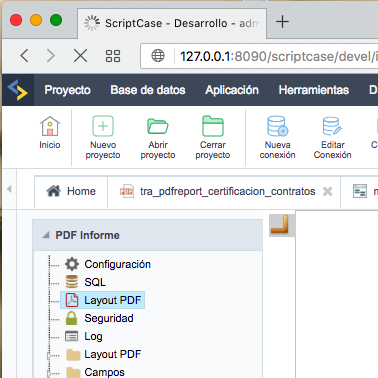
Task: Select SQL in the tree
Action: click(95, 282)
